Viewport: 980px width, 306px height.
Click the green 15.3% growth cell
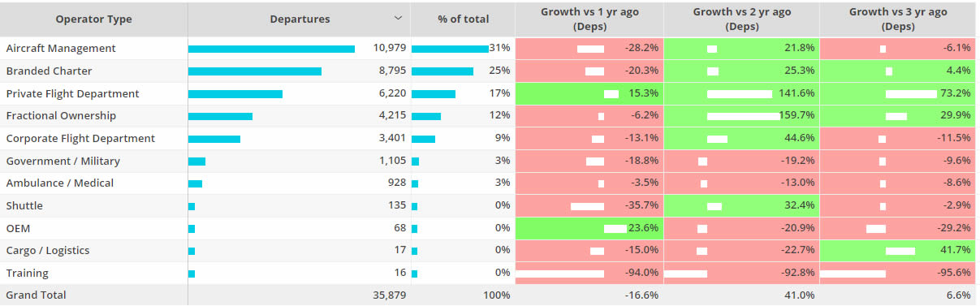[589, 94]
